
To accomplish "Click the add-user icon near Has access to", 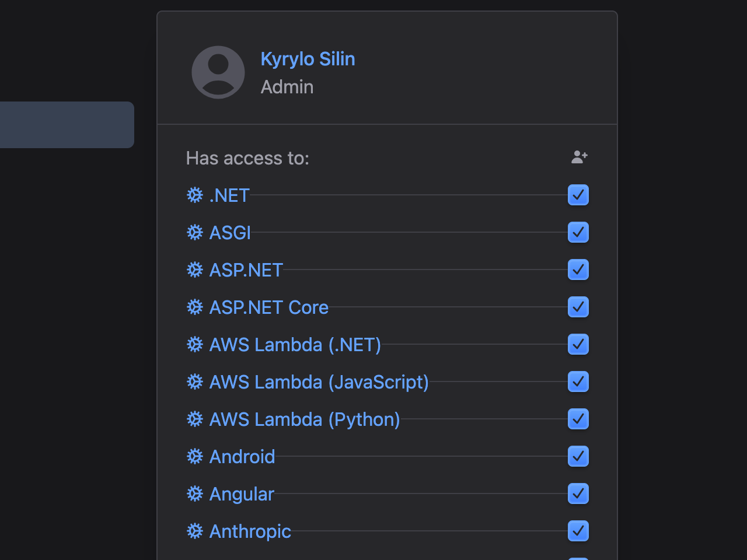I will click(x=579, y=157).
